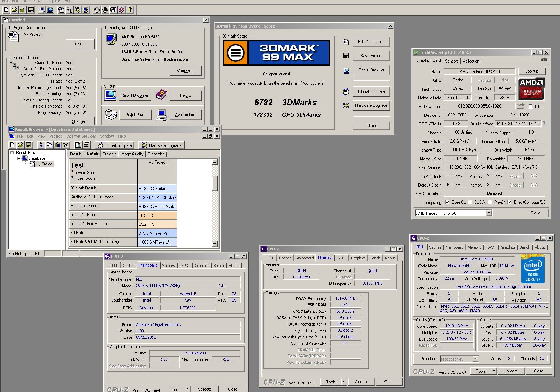This screenshot has height=392, width=560.
Task: Click the Save Project button in 3DMark score dialog
Action: pos(371,56)
